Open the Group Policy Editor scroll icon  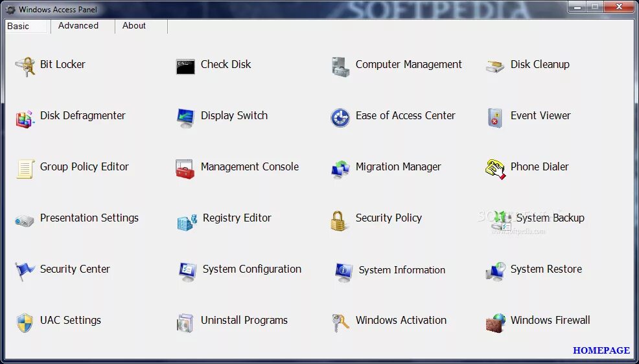point(25,169)
